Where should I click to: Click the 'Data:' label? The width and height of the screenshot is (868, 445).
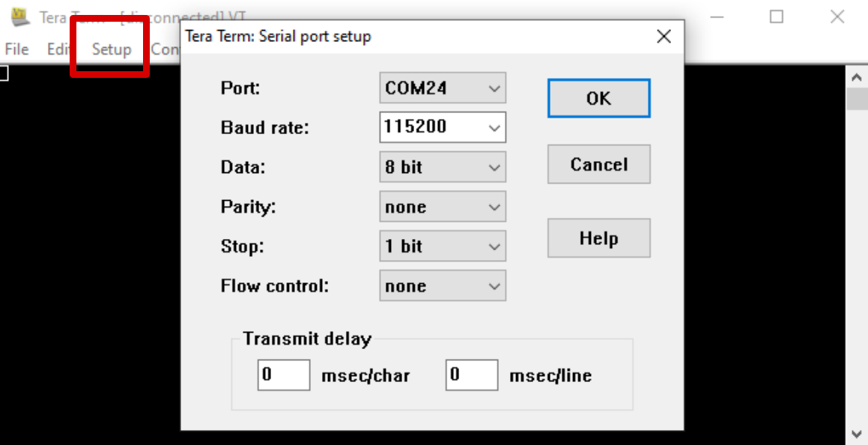[x=243, y=167]
